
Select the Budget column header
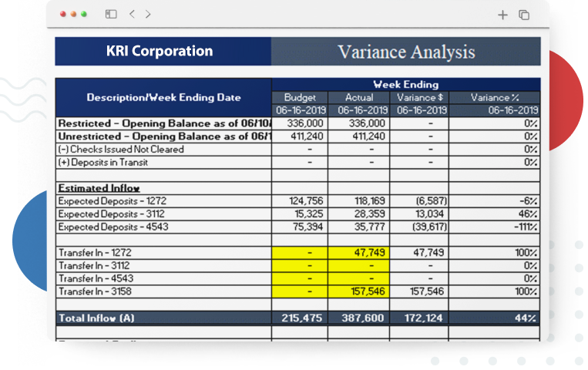tap(300, 98)
